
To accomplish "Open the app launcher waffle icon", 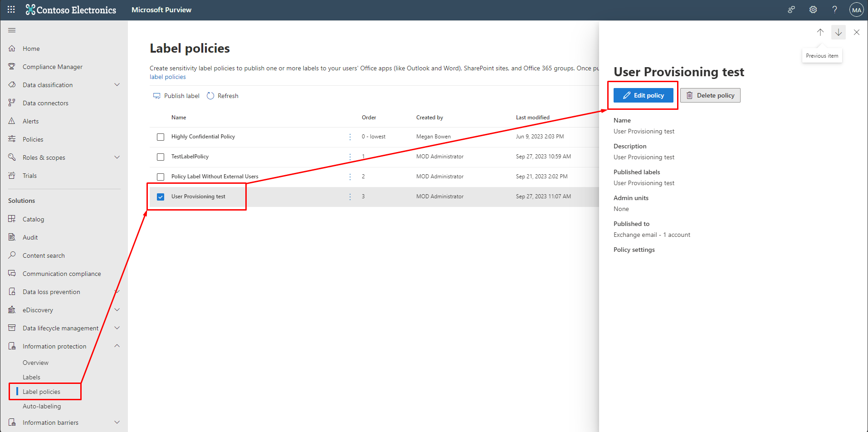I will coord(11,10).
